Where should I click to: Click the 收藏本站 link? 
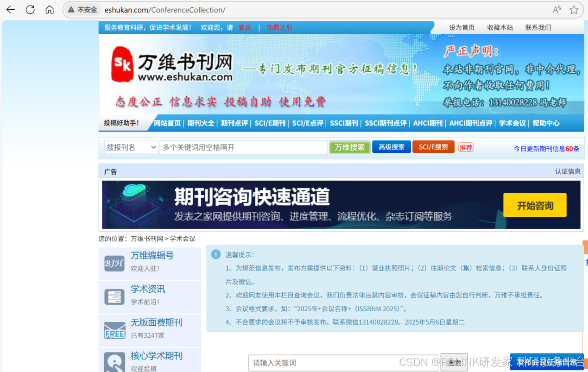point(500,28)
